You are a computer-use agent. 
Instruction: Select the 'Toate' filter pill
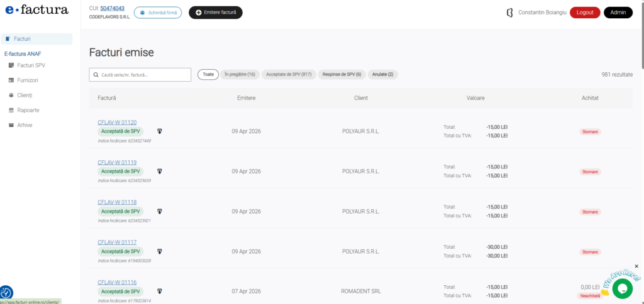tap(208, 75)
